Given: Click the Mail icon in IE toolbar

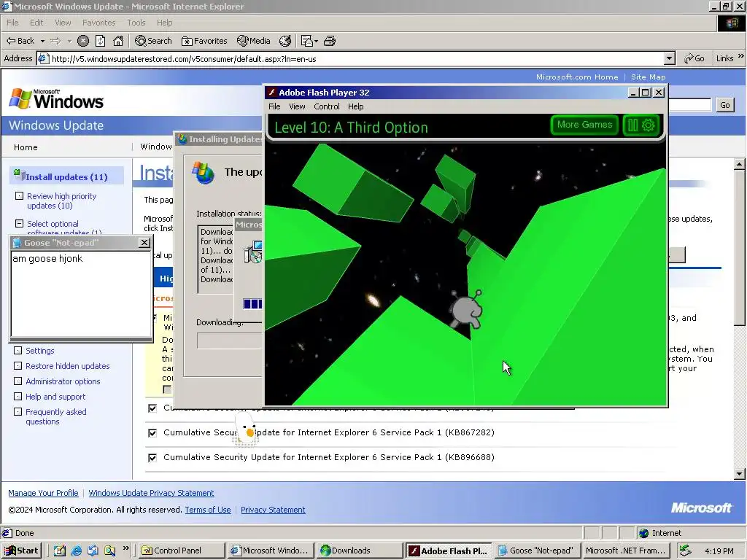Looking at the screenshot, I should coord(307,41).
